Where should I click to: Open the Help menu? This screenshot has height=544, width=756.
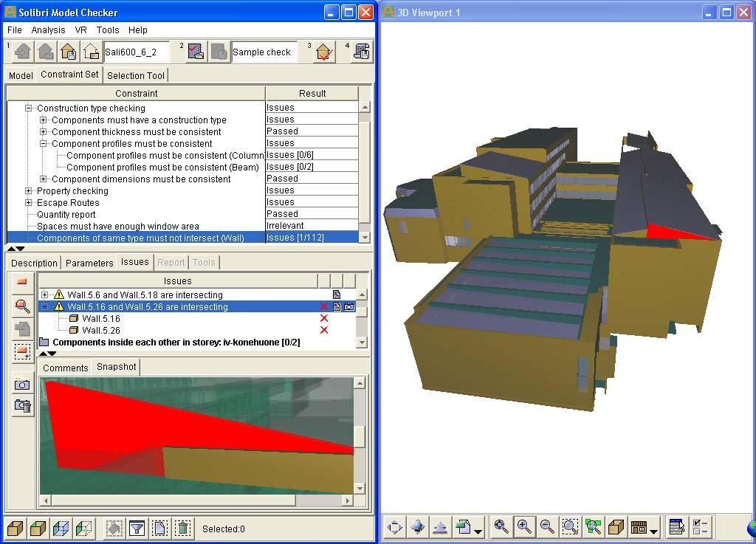click(x=137, y=30)
